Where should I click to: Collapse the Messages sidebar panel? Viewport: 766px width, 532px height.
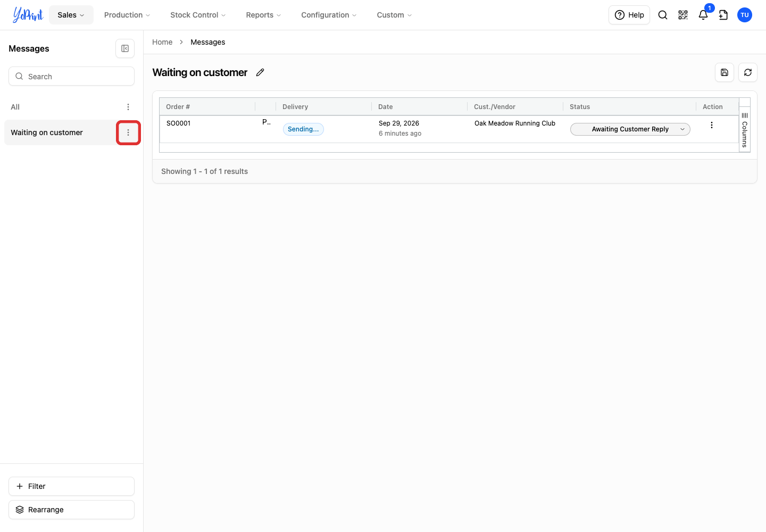[x=125, y=48]
